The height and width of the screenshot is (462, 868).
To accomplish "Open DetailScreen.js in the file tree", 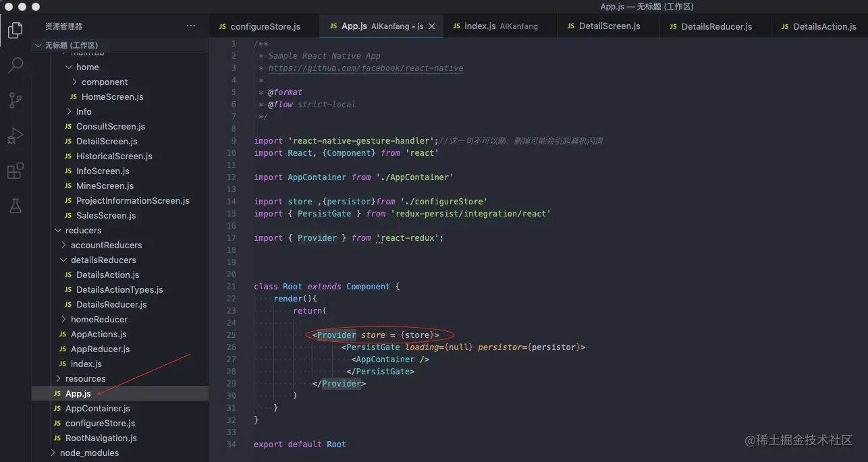I will click(120, 141).
